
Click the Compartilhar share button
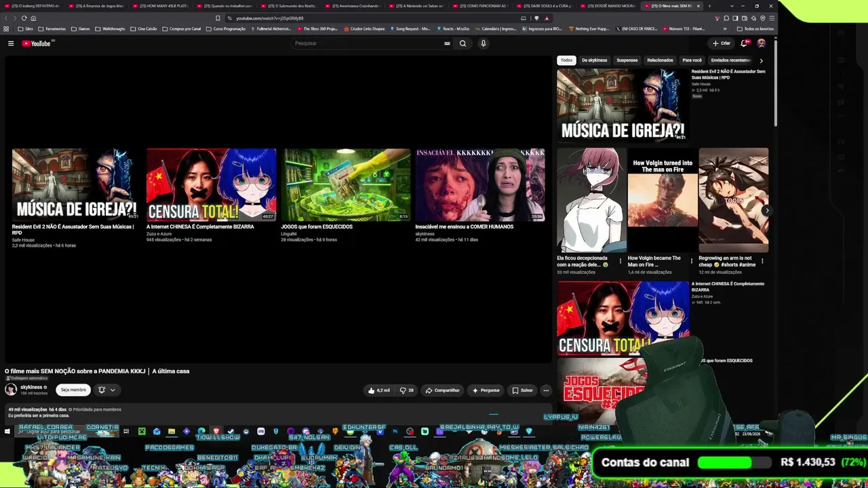(x=442, y=390)
